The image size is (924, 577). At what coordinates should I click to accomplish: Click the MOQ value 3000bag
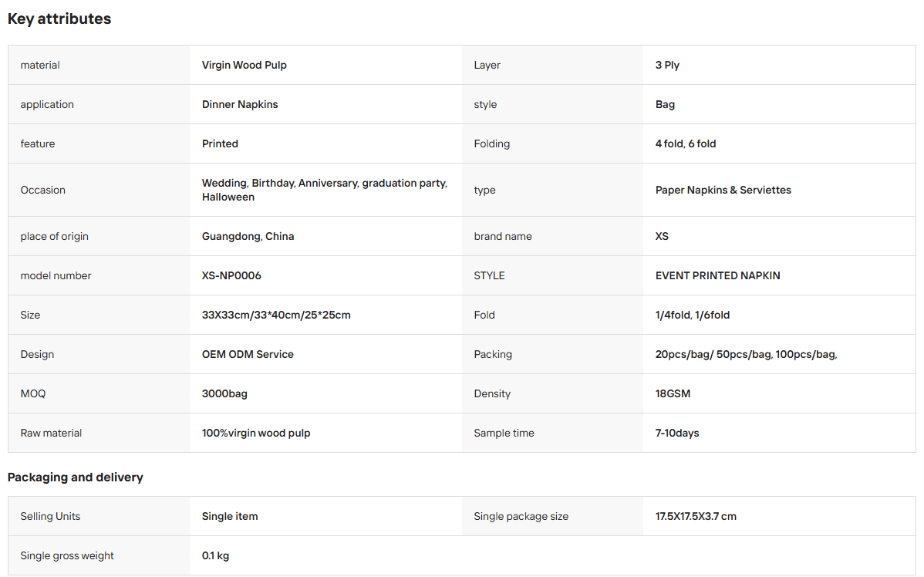(224, 393)
